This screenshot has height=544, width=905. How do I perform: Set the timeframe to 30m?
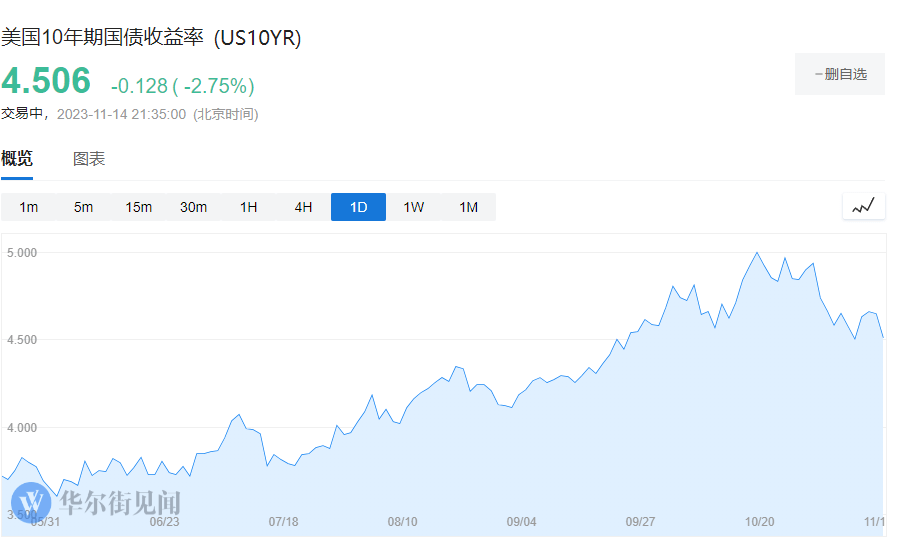tap(193, 207)
